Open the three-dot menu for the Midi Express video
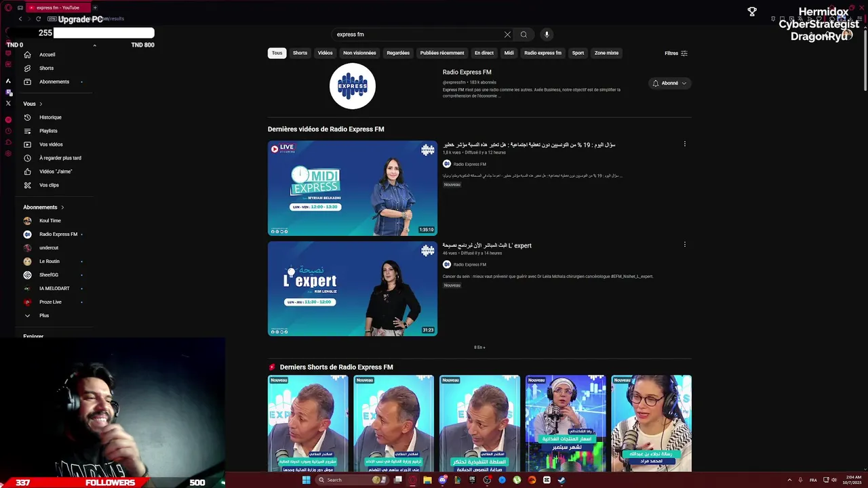Screen dimensions: 868x488 (x=684, y=144)
